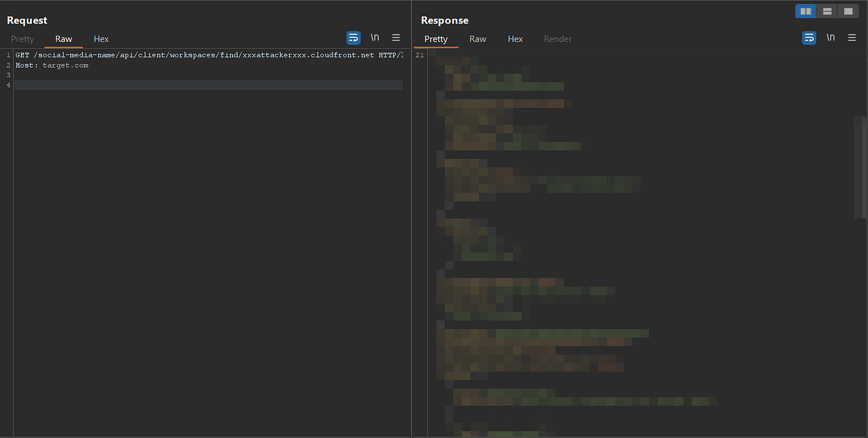This screenshot has height=438, width=868.
Task: Switch to the single combined view layout
Action: pos(848,11)
